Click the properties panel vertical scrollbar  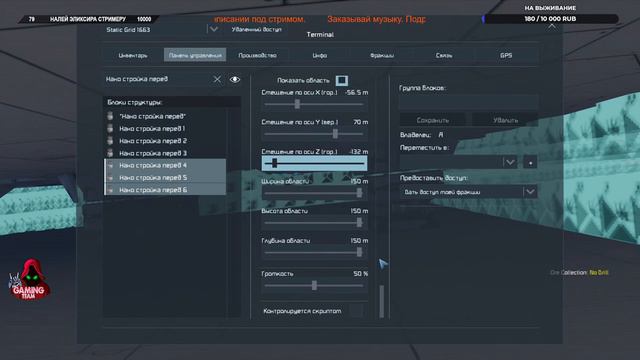[x=382, y=301]
